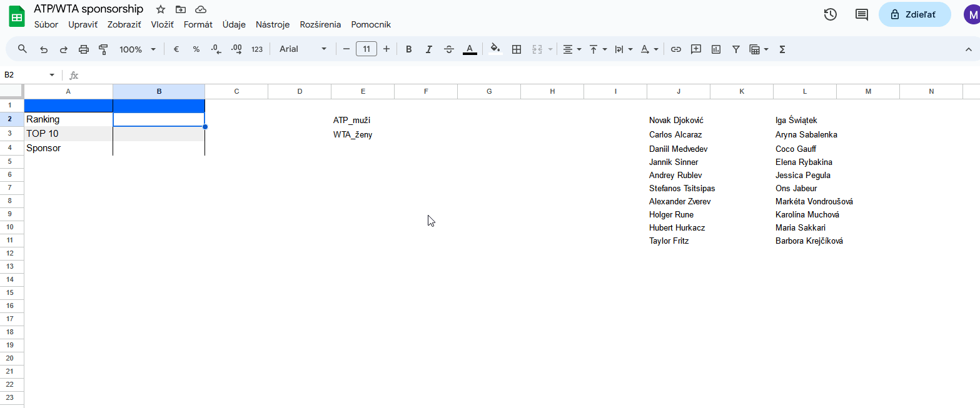Decrease decimal places
Screen dimensions: 980x408
point(216,49)
